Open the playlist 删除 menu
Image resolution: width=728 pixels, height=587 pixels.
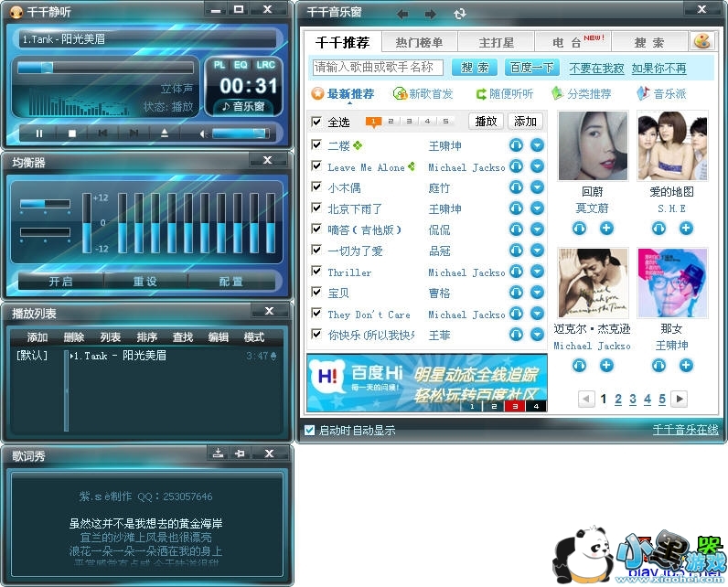point(73,337)
